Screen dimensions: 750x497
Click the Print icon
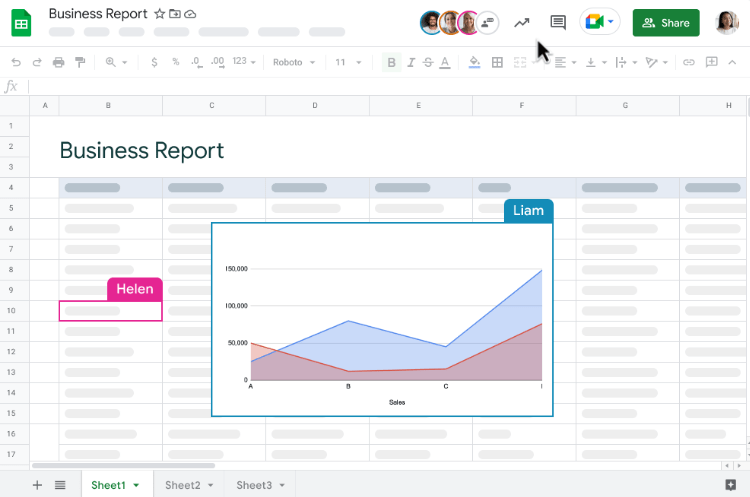(58, 62)
